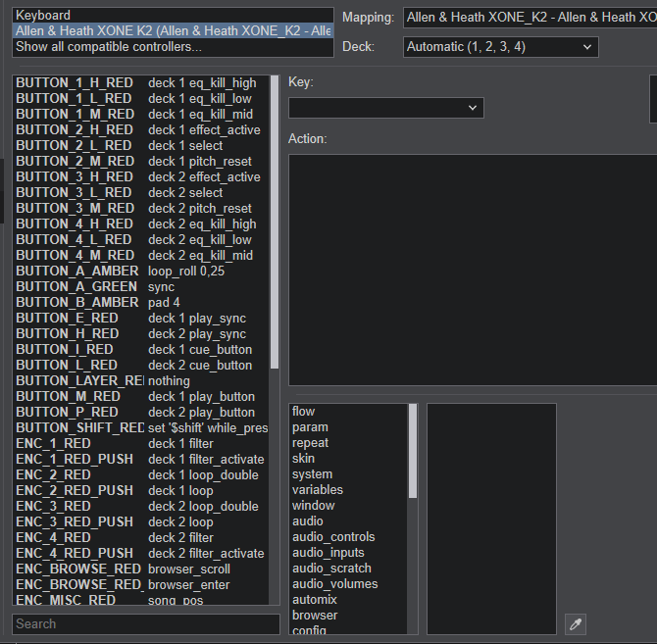This screenshot has width=657, height=644.
Task: Select BUTTON_3_H_RED deck 2 effect_active
Action: 141,177
